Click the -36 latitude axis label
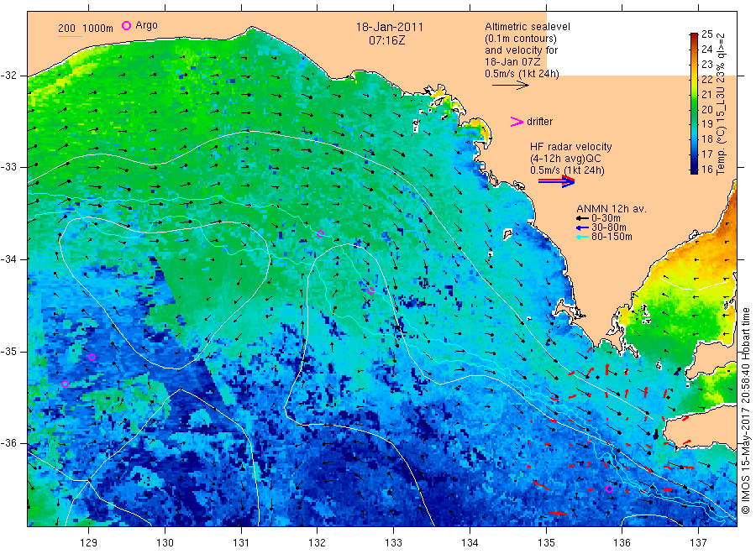 pyautogui.click(x=8, y=443)
